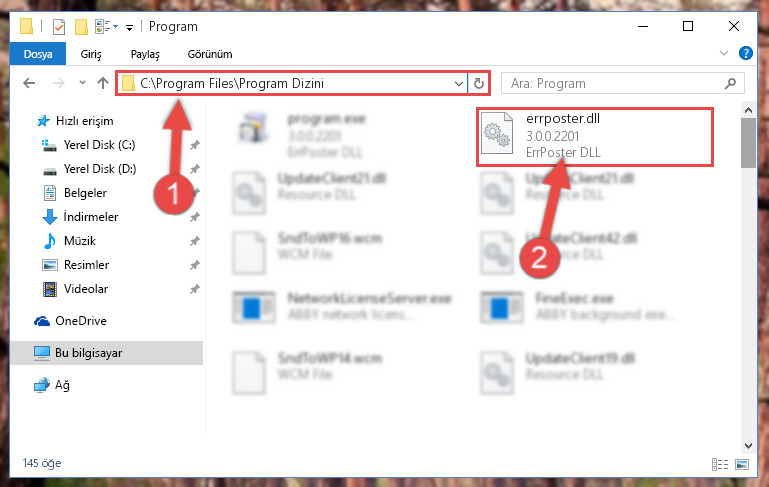Unpin Yerel Disk (C:) using its pin icon
Screen dimensions: 769x487
tap(195, 145)
